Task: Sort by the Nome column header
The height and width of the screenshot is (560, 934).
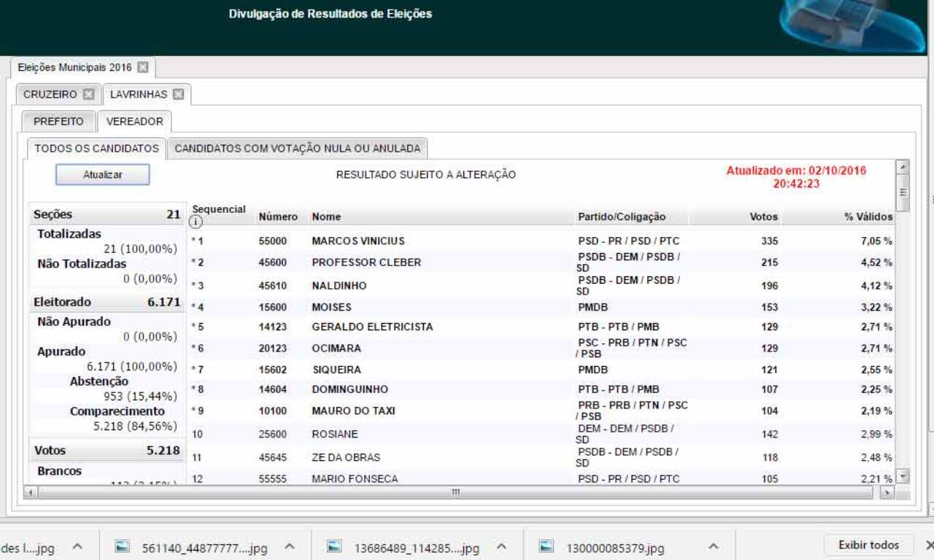Action: (326, 217)
